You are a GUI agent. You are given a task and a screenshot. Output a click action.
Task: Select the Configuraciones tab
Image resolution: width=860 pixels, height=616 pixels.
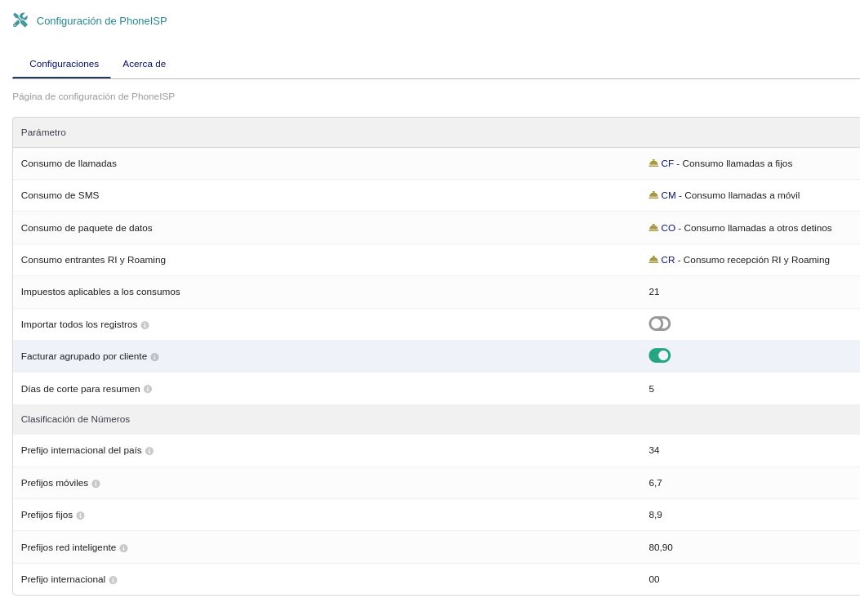[64, 64]
